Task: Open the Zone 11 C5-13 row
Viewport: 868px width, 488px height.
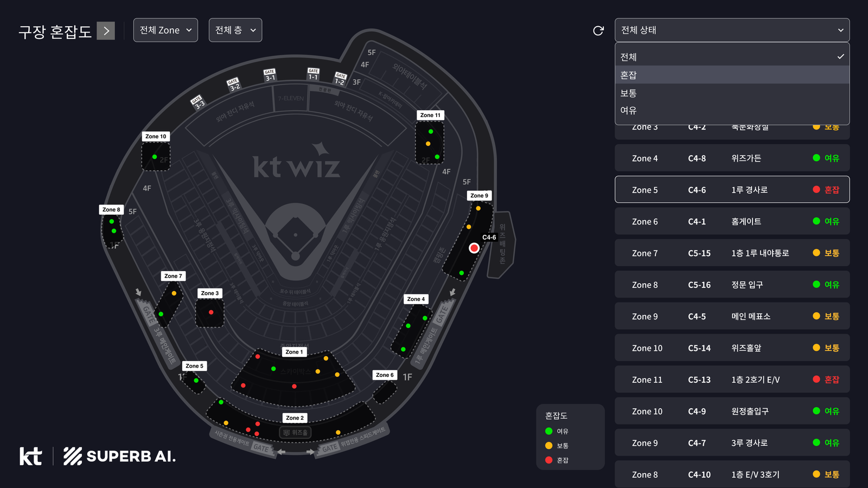Action: coord(732,380)
